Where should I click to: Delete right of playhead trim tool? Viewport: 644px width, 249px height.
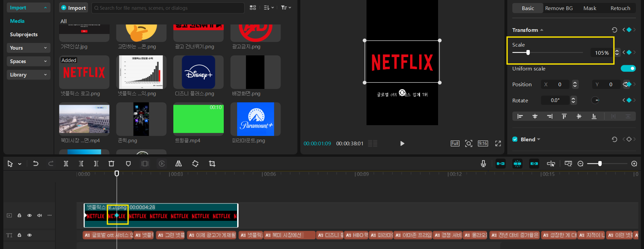pyautogui.click(x=96, y=163)
